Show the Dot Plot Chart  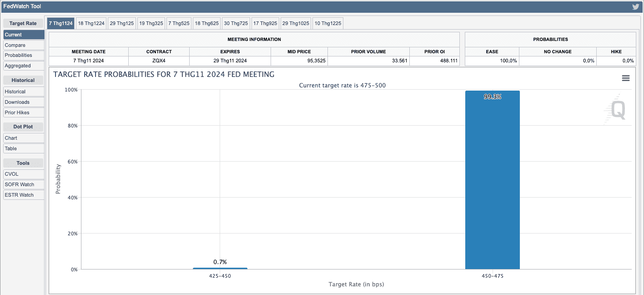[24, 138]
